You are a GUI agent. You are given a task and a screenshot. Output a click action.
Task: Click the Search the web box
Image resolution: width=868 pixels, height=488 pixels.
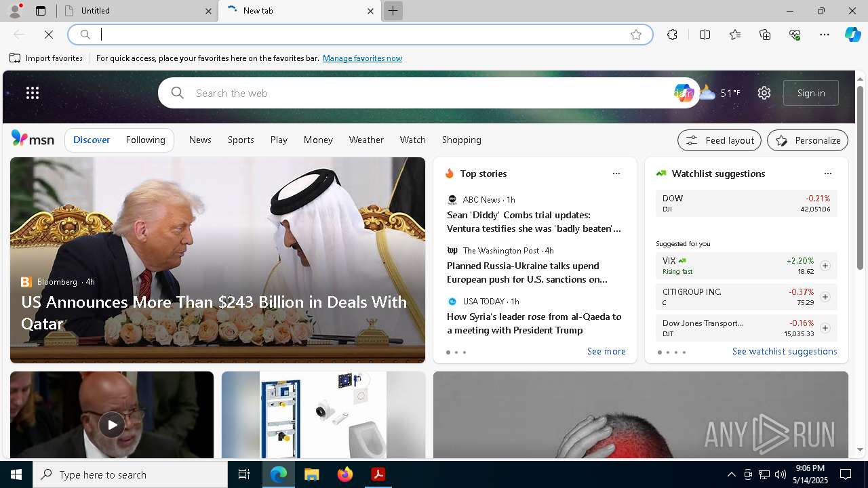(428, 93)
